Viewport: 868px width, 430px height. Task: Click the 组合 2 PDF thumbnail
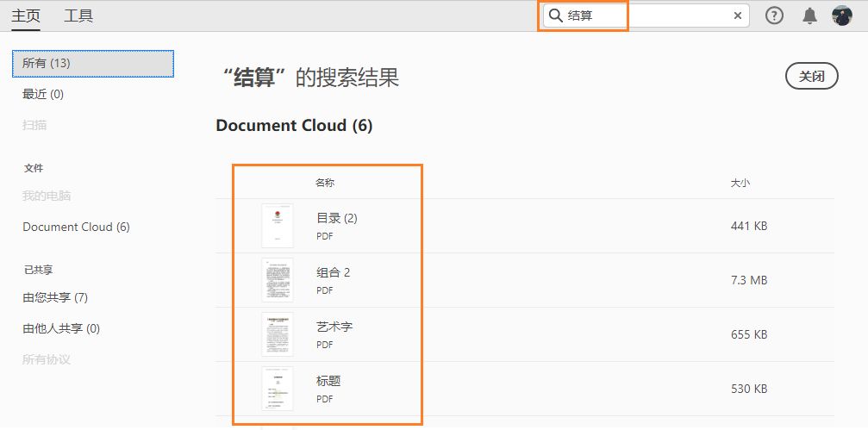[x=278, y=280]
